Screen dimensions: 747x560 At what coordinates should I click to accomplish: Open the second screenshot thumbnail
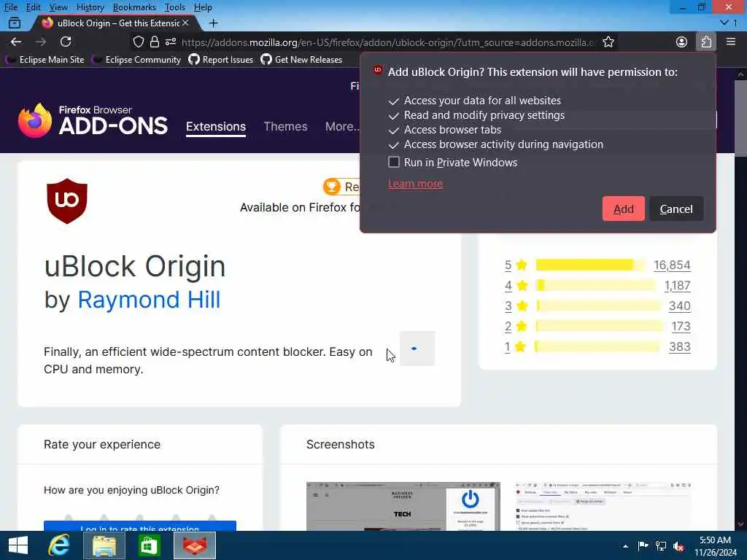(x=603, y=507)
